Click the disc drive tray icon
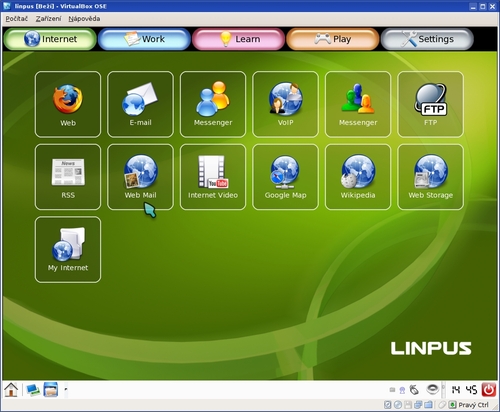 tap(433, 389)
